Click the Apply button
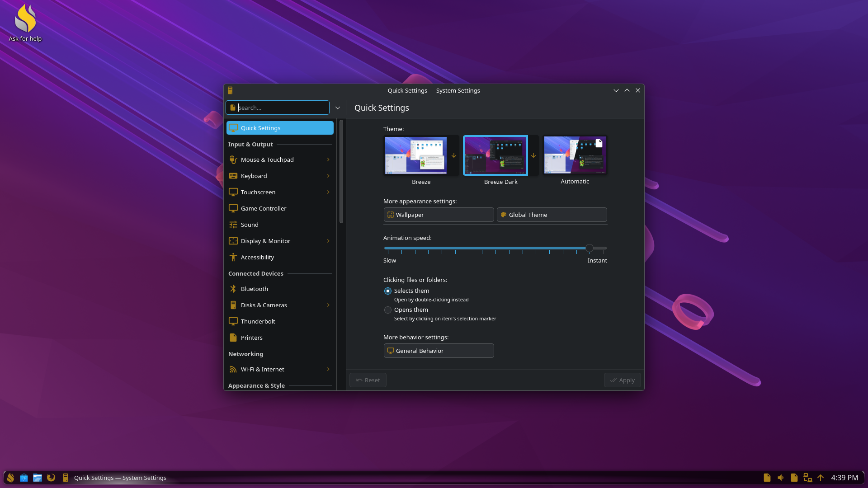868x488 pixels. pyautogui.click(x=622, y=380)
